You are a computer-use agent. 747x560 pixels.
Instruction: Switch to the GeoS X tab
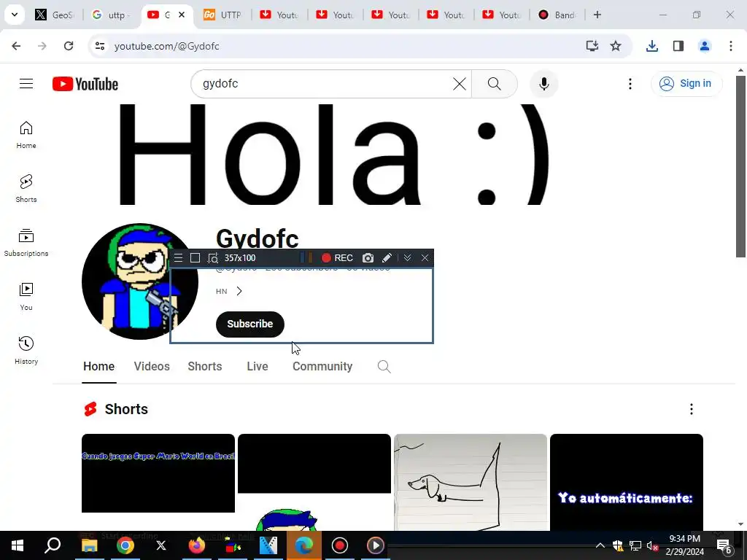[x=55, y=15]
